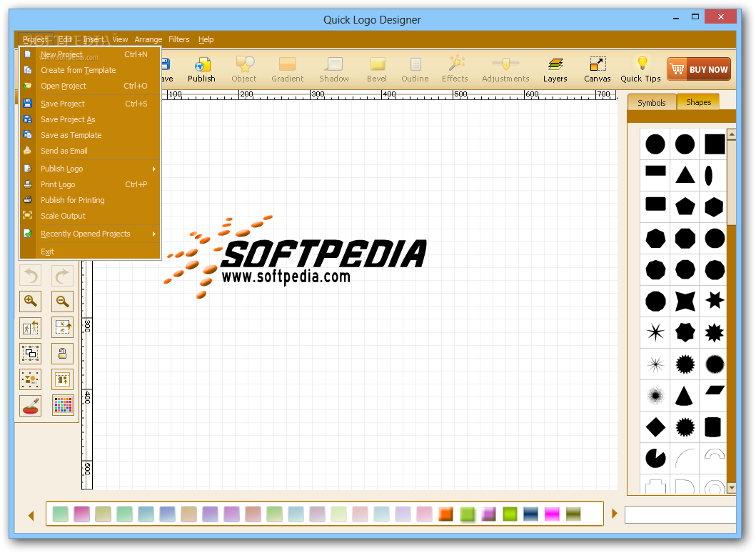Insert the pie (pac-man) shape

tap(655, 458)
